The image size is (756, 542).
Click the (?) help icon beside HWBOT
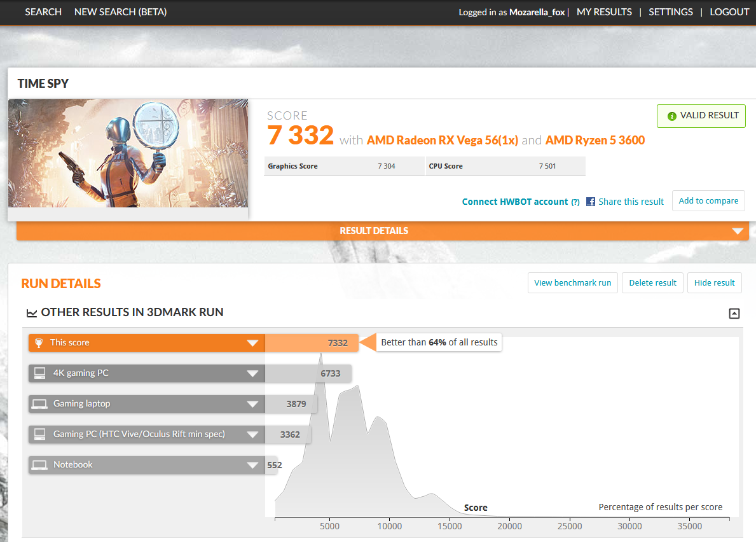[575, 202]
